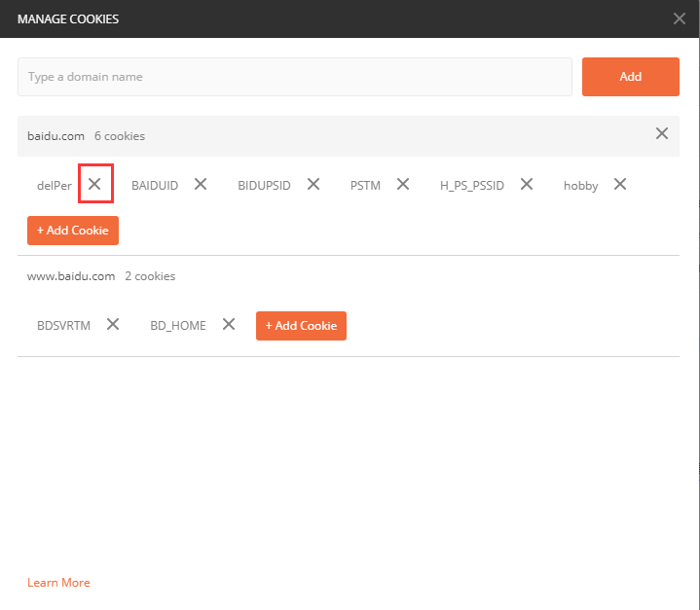700x610 pixels.
Task: Remove the PSTM cookie
Action: (x=403, y=184)
